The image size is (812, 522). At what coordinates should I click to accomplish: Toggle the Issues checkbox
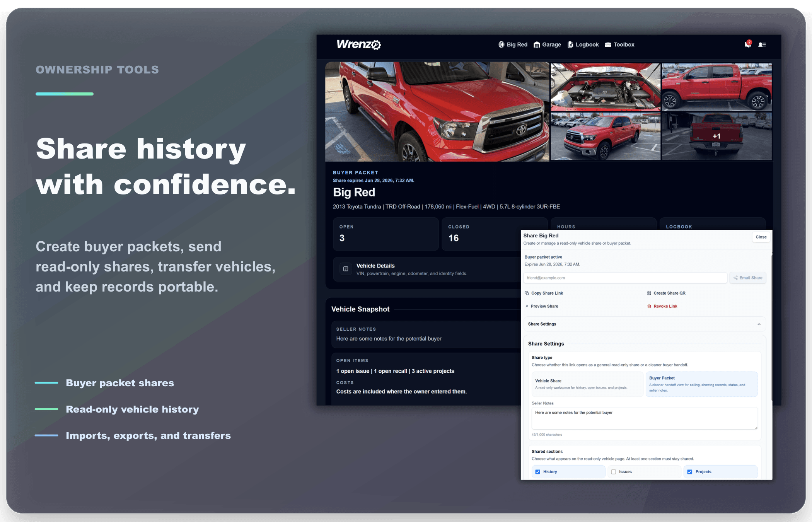coord(613,472)
